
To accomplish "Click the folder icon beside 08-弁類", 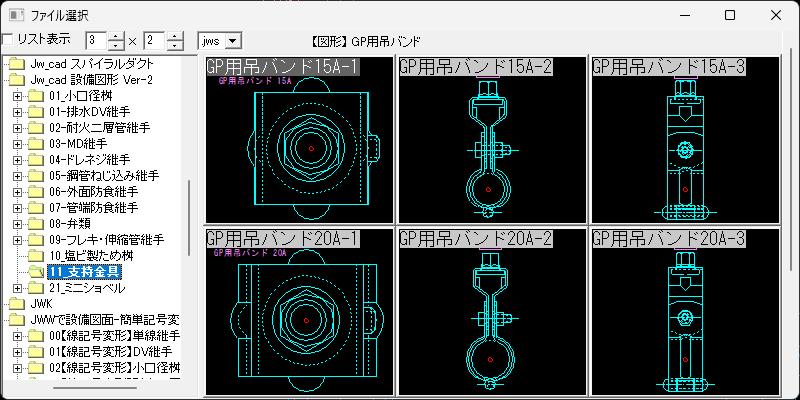I will point(36,224).
